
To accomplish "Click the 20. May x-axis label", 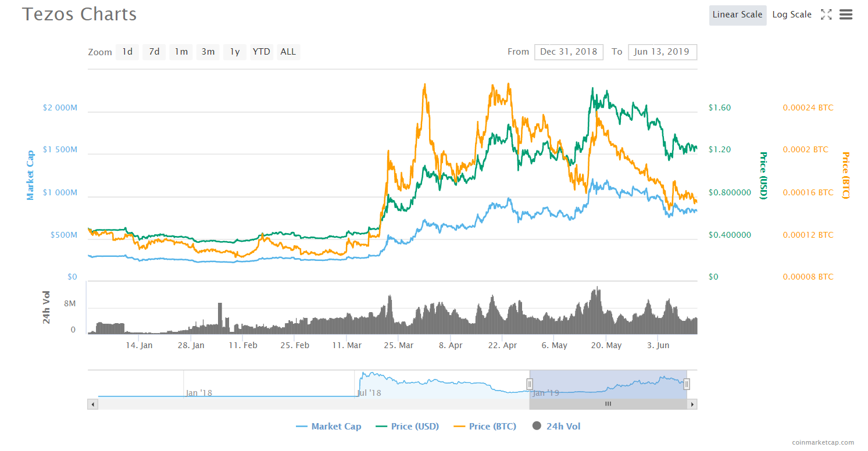I will (606, 345).
